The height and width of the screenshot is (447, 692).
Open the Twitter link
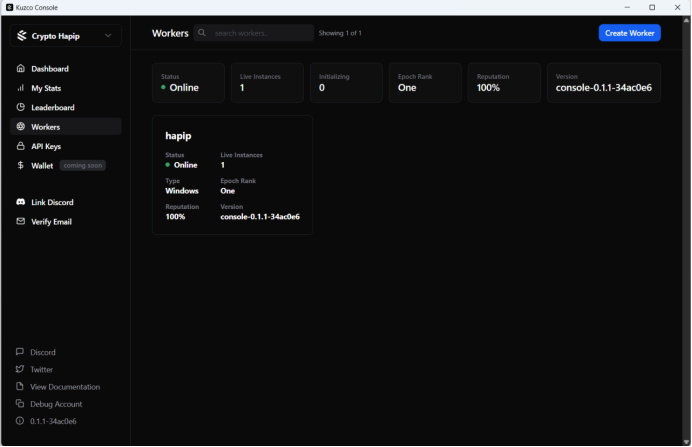[41, 369]
